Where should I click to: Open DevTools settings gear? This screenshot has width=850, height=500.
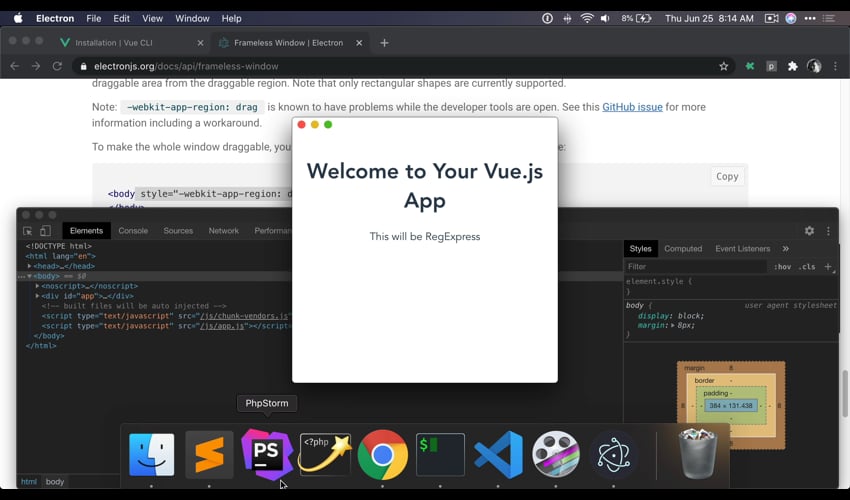click(809, 230)
